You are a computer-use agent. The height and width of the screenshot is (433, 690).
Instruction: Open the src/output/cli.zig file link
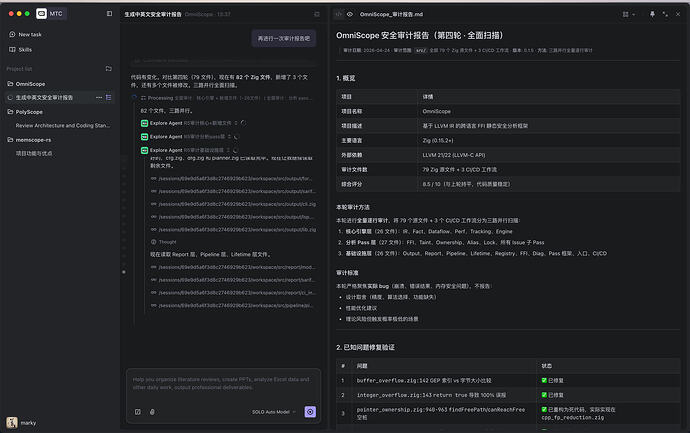coord(233,205)
